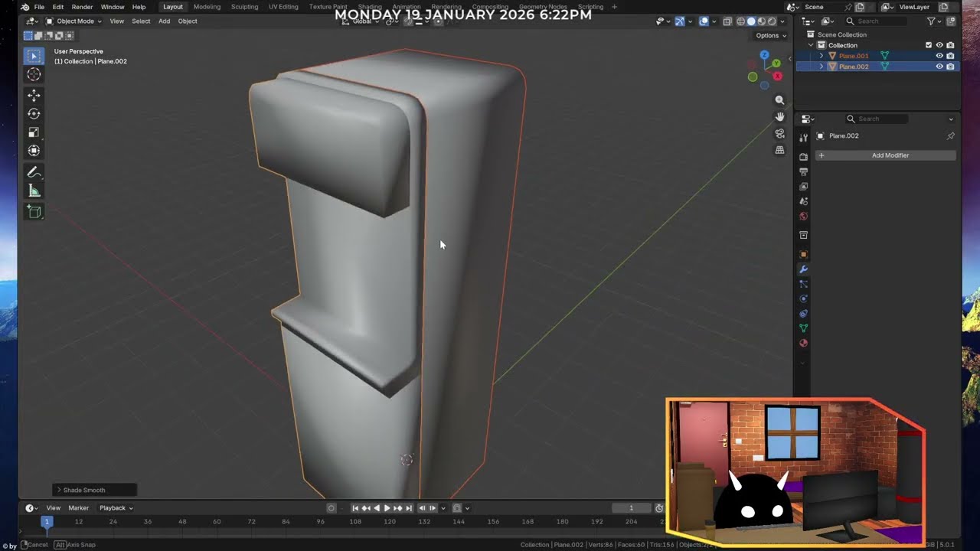
Task: Collapse the Collection tree item
Action: [811, 45]
